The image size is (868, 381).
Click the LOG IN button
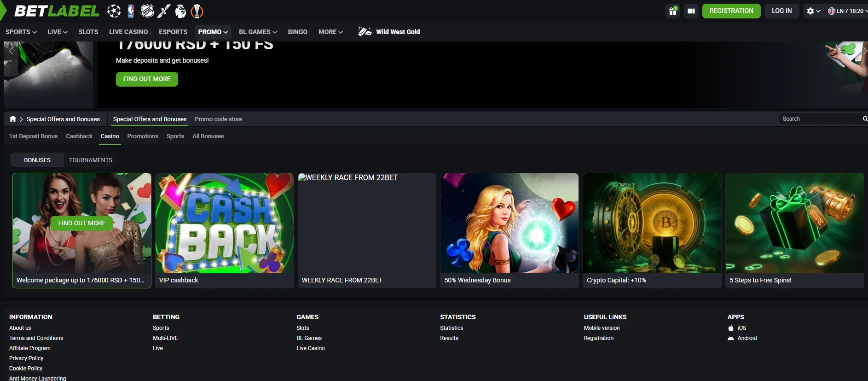(x=782, y=11)
